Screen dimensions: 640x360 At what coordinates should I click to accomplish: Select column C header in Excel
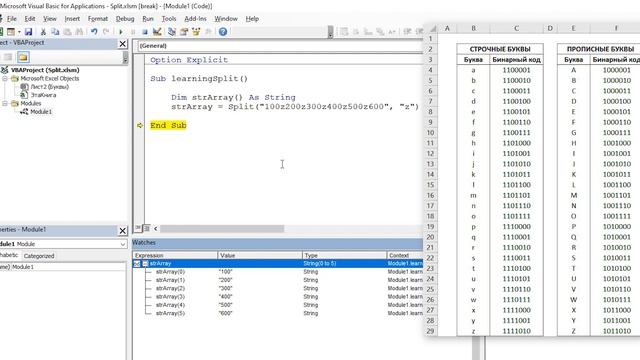(516, 28)
